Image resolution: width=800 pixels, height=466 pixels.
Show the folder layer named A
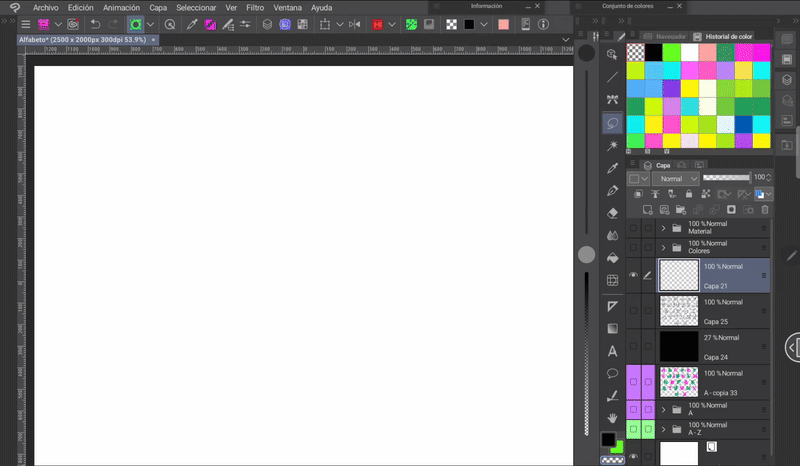633,410
